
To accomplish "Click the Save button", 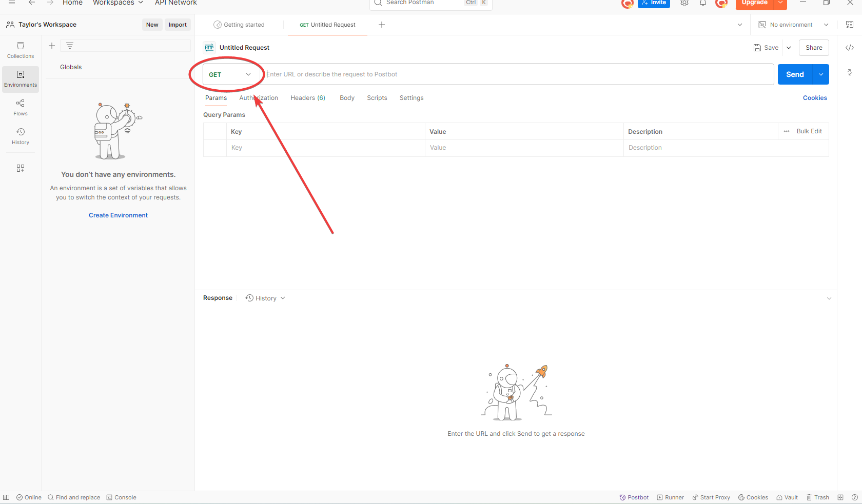I will pos(766,48).
